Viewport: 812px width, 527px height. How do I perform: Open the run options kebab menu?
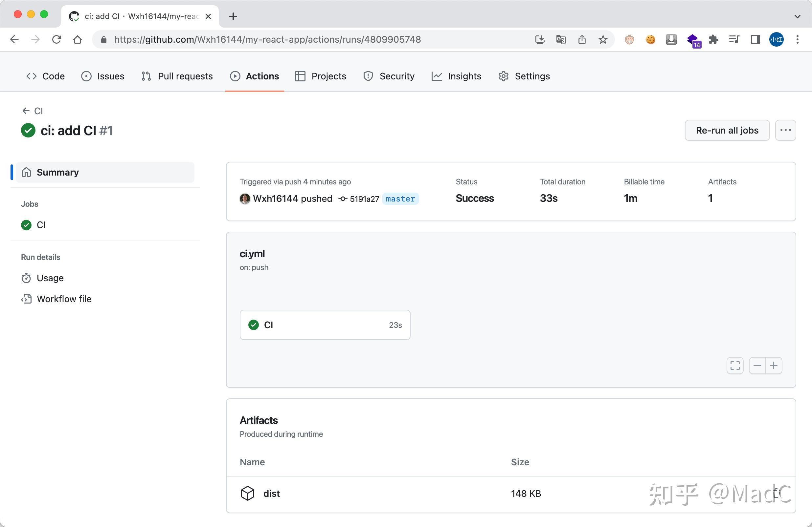[785, 130]
